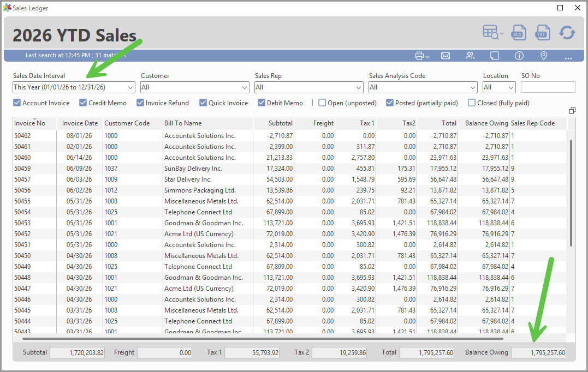Show the information icon details
Viewport: 588px width, 372px height.
(x=519, y=56)
